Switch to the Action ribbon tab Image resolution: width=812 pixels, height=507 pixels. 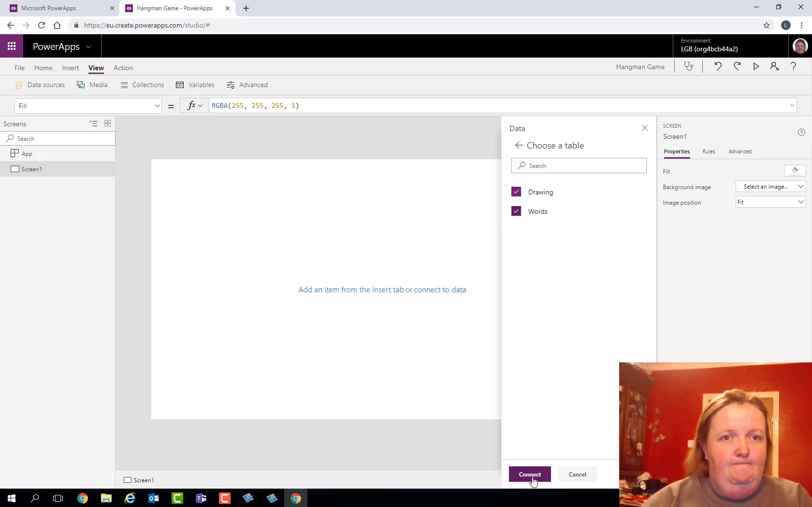pos(123,68)
